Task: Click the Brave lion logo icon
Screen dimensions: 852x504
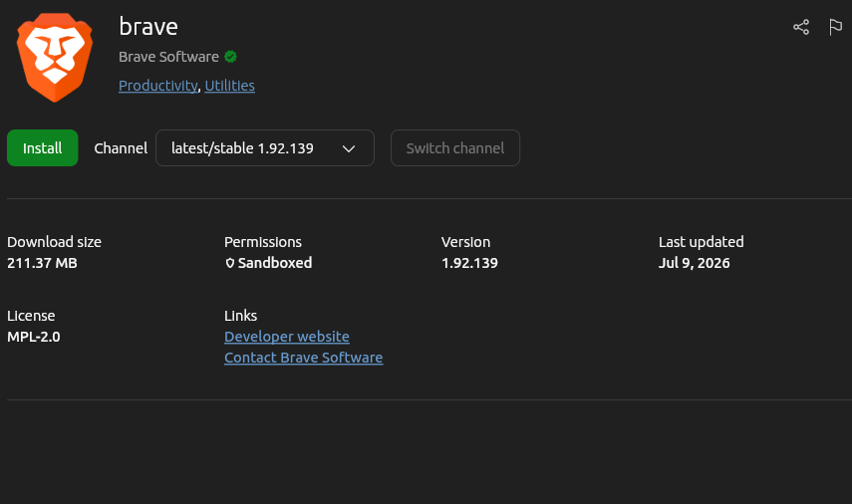Action: click(x=55, y=58)
